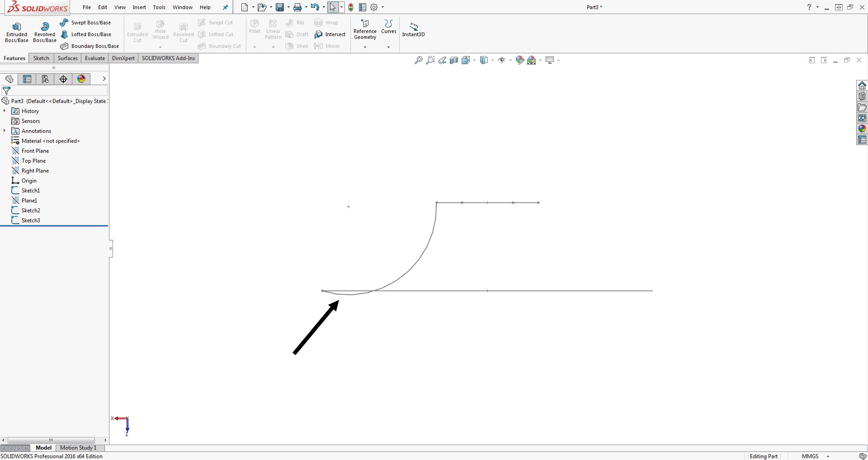Toggle Instant3D mode

[x=414, y=29]
